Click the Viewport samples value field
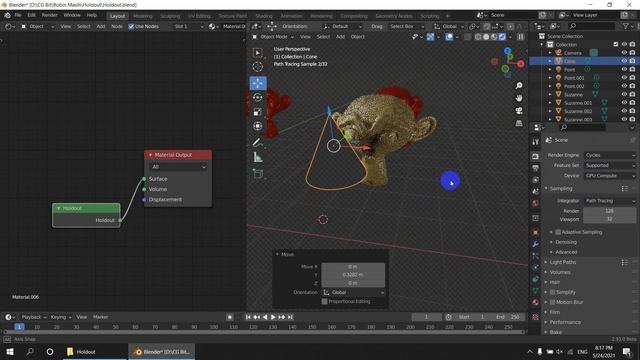The height and width of the screenshot is (360, 640). [x=610, y=219]
